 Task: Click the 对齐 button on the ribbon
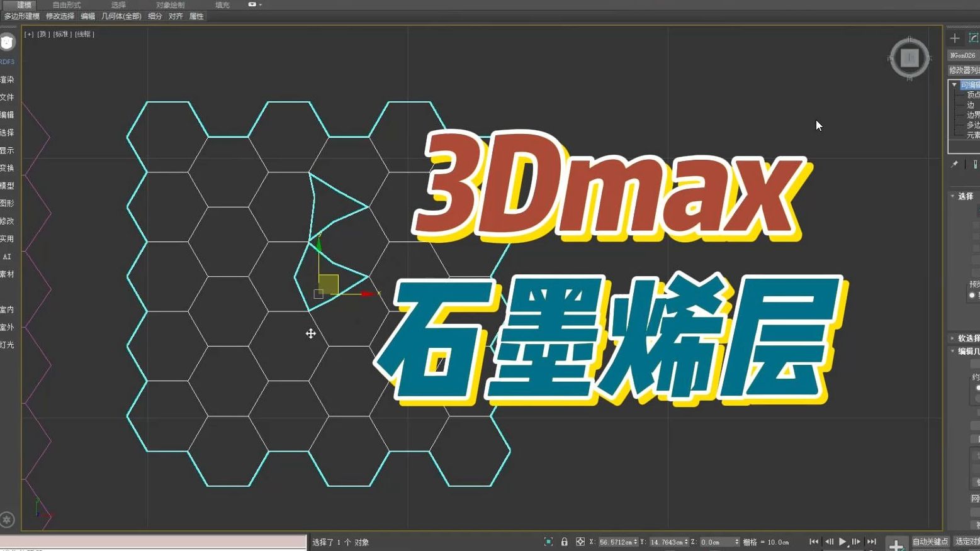(176, 16)
